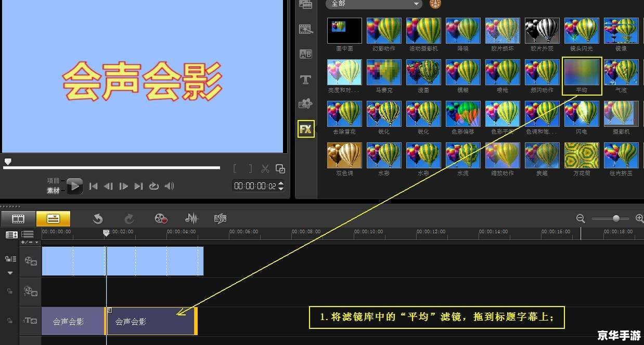
Task: Expand ripple editing options down arrow
Action: [x=10, y=272]
